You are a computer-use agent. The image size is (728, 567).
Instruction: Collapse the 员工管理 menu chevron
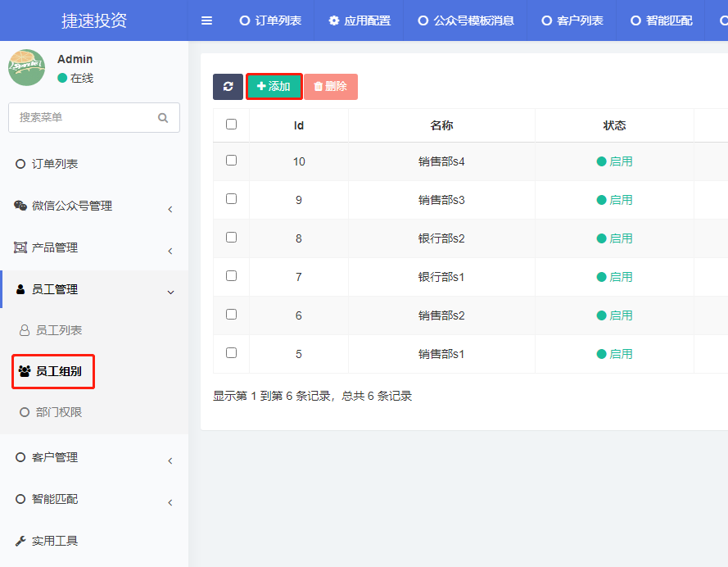tap(170, 293)
